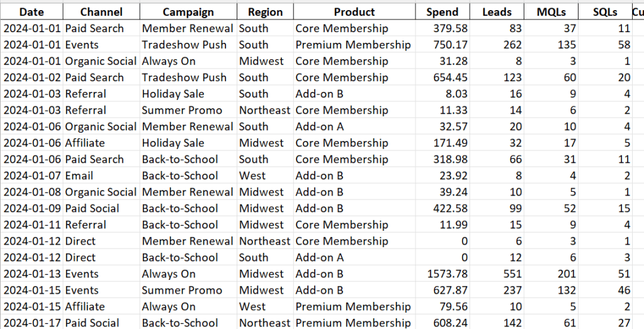Click the leads value 551
The image size is (644, 329).
click(497, 274)
